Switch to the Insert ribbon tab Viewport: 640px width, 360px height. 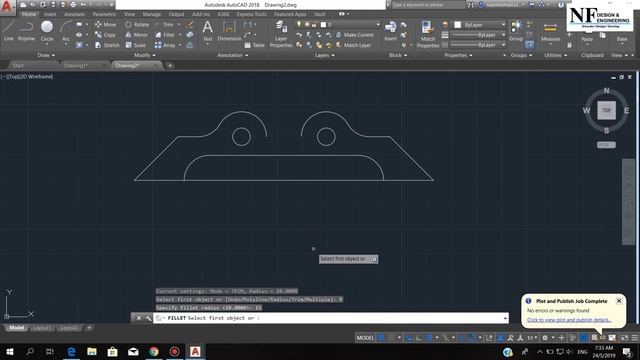point(50,14)
